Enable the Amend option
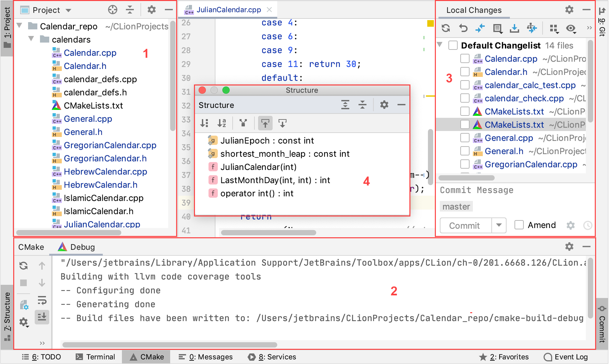Image resolution: width=609 pixels, height=364 pixels. coord(519,225)
